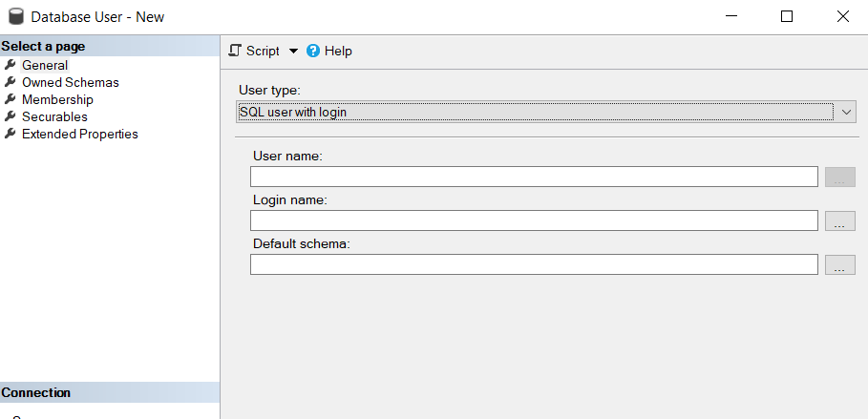
Task: Switch to the Membership page
Action: click(x=57, y=99)
